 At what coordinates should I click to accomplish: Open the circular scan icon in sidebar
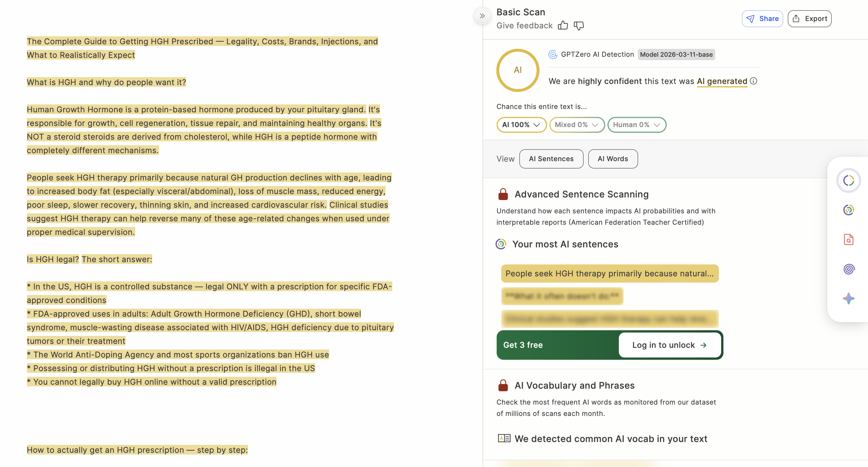coord(848,180)
